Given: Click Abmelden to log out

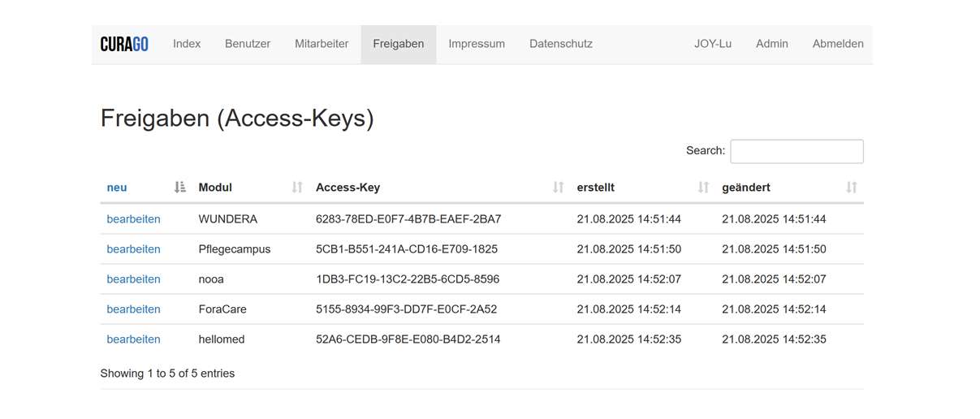Looking at the screenshot, I should tap(838, 44).
